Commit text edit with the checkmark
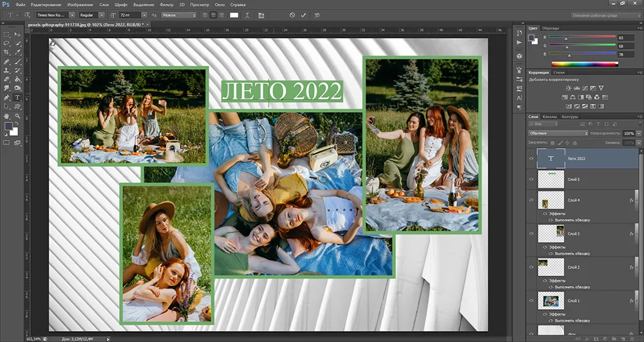Image resolution: width=644 pixels, height=342 pixels. (303, 15)
